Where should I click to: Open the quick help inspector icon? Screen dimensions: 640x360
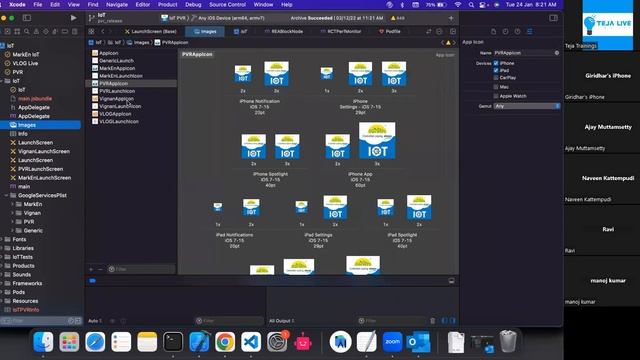[x=517, y=31]
